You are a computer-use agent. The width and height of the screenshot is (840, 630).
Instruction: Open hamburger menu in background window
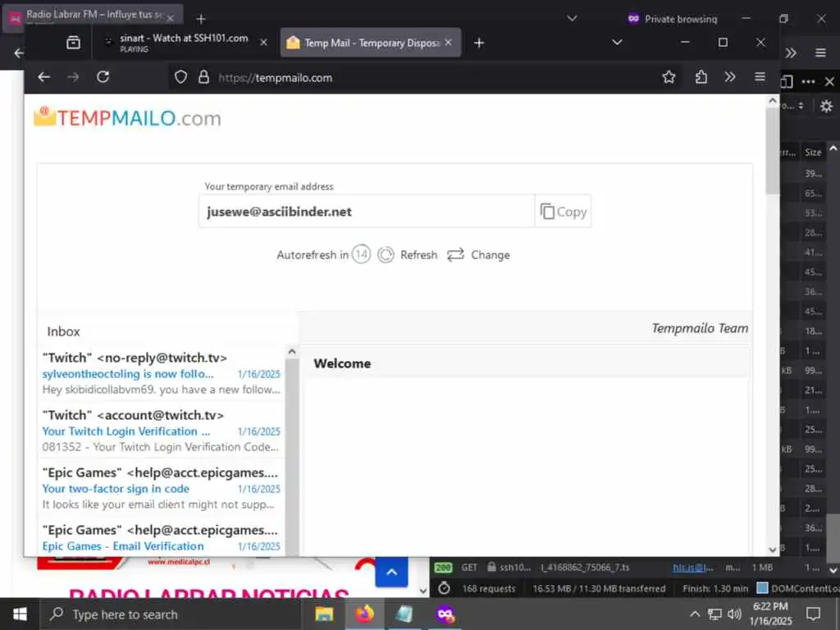[x=820, y=52]
